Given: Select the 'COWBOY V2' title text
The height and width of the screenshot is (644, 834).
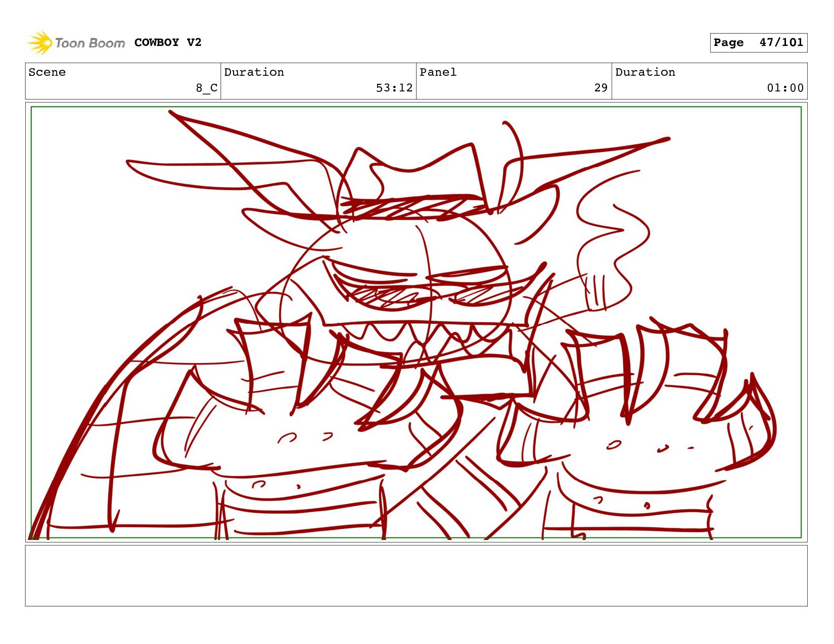Looking at the screenshot, I should [168, 42].
